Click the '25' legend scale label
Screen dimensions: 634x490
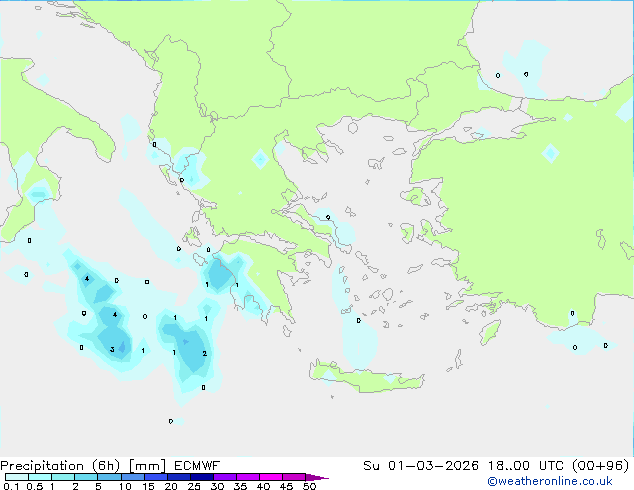(194, 486)
